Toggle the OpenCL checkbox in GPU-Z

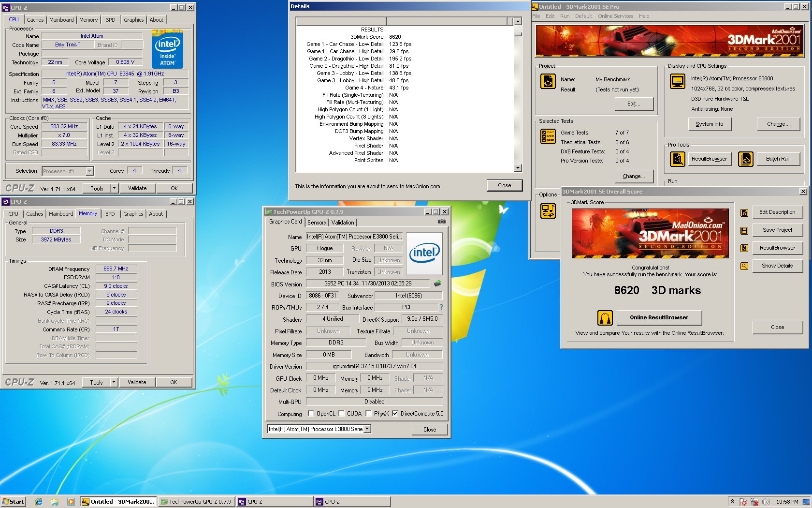pyautogui.click(x=311, y=414)
